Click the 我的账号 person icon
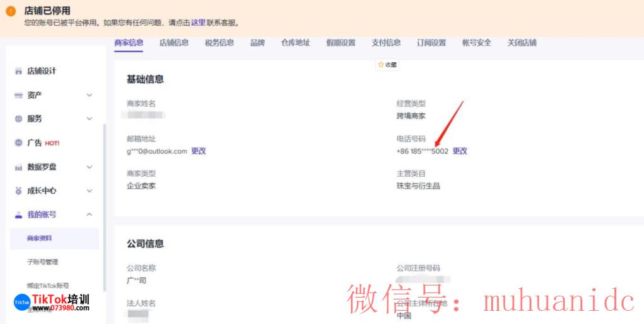The height and width of the screenshot is (324, 644). 18,215
